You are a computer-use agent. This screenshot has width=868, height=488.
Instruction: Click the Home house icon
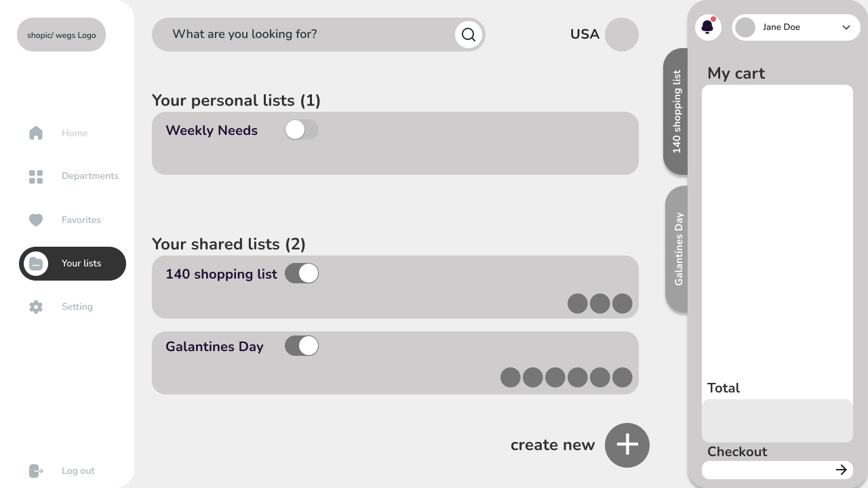pos(36,133)
